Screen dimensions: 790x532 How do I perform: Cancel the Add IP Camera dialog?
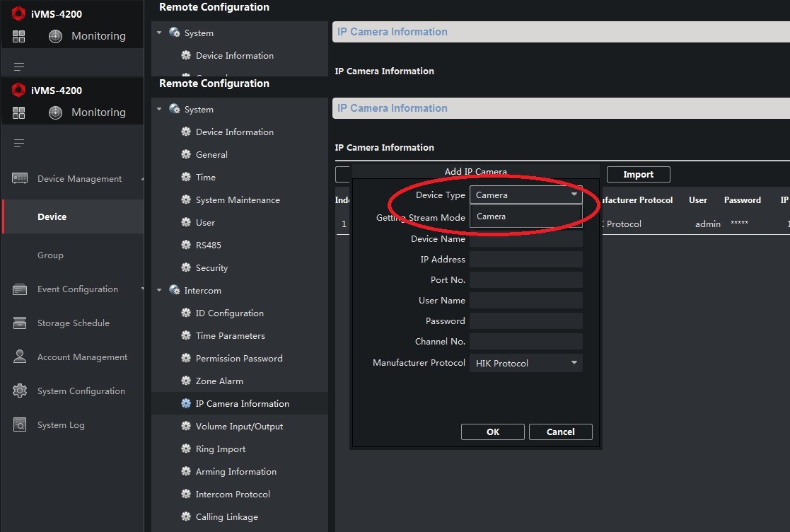coord(560,432)
